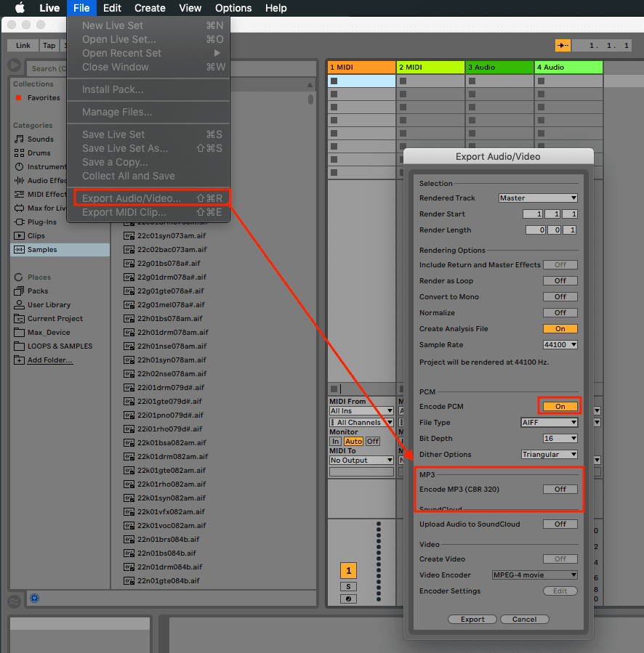Open the Rendered Track Master dropdown

(538, 198)
